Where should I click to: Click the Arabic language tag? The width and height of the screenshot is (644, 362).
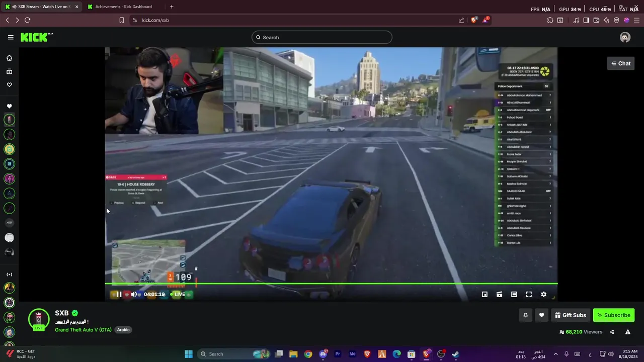124,330
